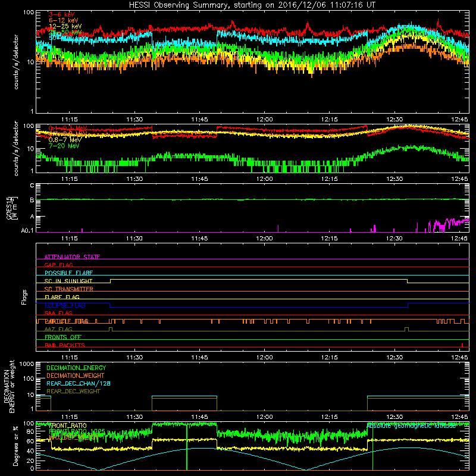This screenshot has width=476, height=476.
Task: Click the SAA_FLAG label
Action: pyautogui.click(x=58, y=313)
